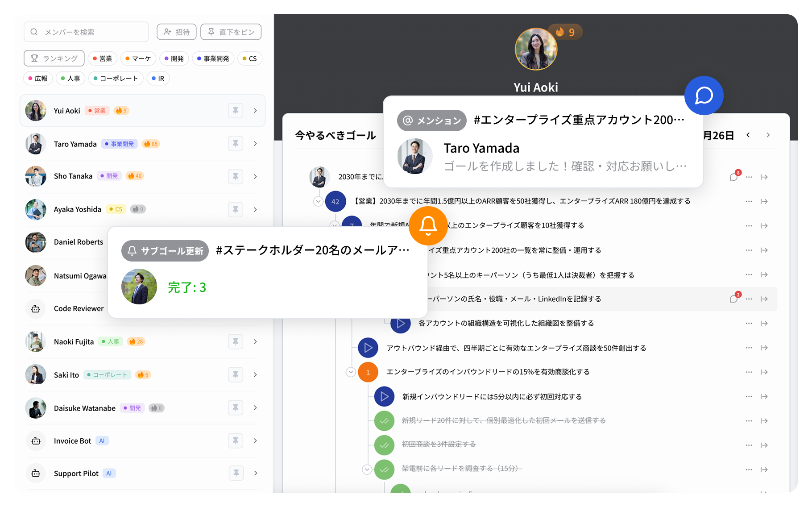Start the アウトバウンド経由 goal play icon
Viewport: 812px width, 507px height.
[x=368, y=348]
